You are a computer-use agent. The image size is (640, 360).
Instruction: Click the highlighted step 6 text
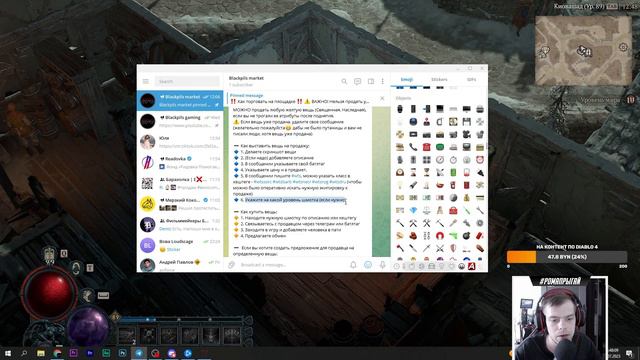pos(295,200)
